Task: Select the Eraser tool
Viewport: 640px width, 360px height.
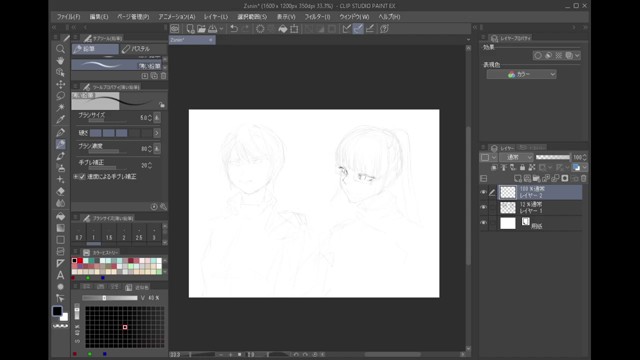Action: (x=60, y=191)
